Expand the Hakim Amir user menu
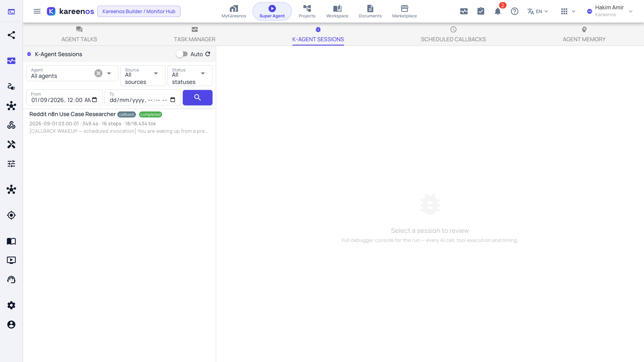This screenshot has width=644, height=362. (610, 11)
